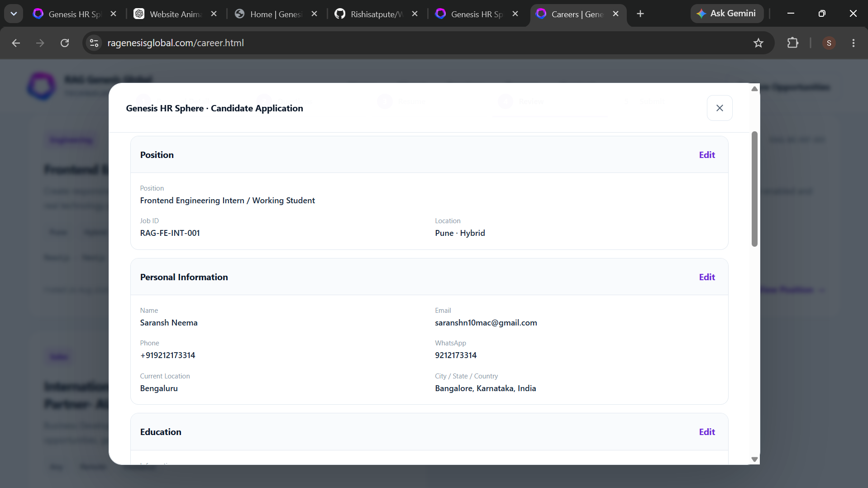Click the Job ID RAG-FE-INT-001
868x488 pixels.
click(x=170, y=233)
